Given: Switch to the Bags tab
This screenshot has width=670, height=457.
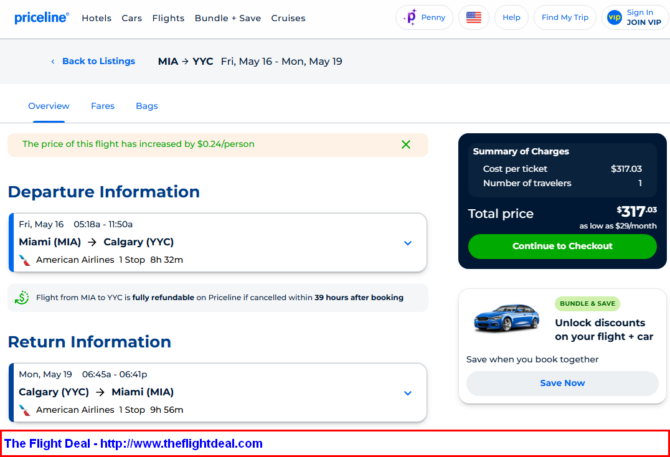Looking at the screenshot, I should pos(147,106).
